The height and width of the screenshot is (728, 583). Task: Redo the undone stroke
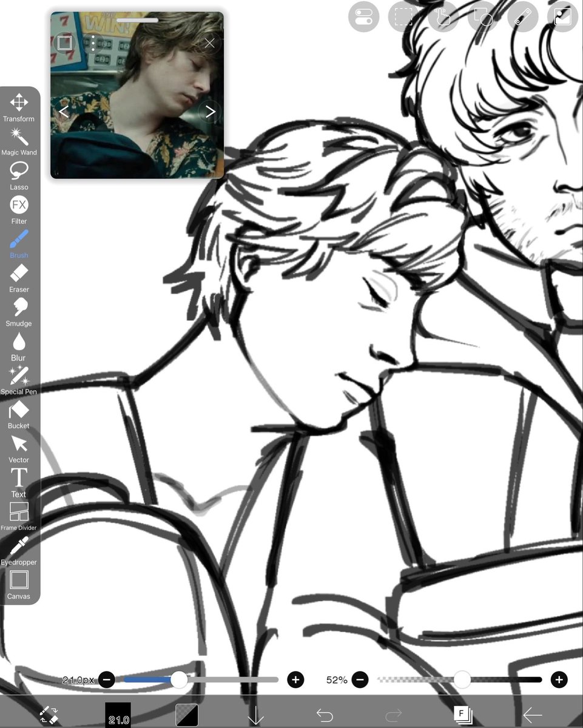click(x=394, y=716)
